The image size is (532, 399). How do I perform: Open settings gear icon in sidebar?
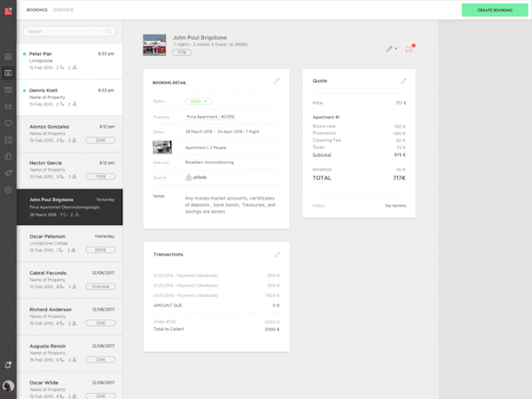[x=9, y=190]
